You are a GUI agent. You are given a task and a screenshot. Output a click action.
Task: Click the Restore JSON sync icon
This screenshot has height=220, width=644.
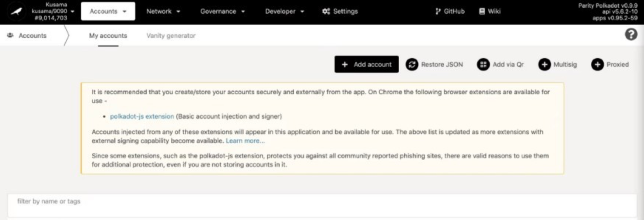pyautogui.click(x=412, y=64)
